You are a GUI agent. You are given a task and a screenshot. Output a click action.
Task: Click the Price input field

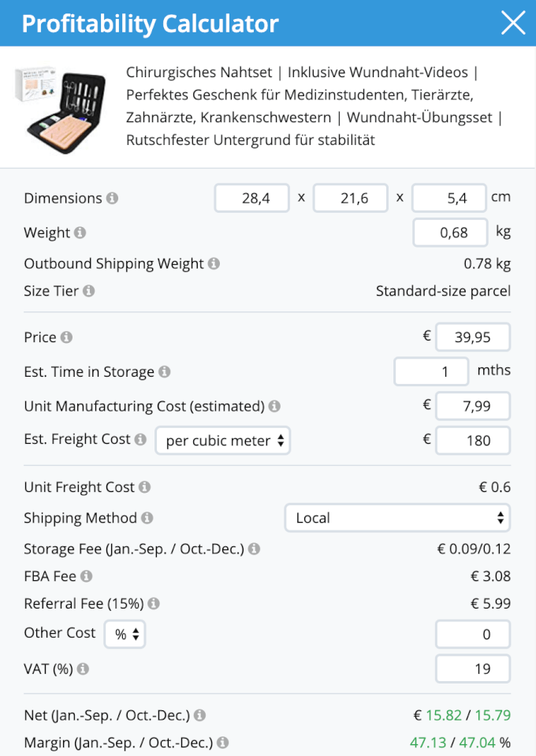pyautogui.click(x=473, y=337)
